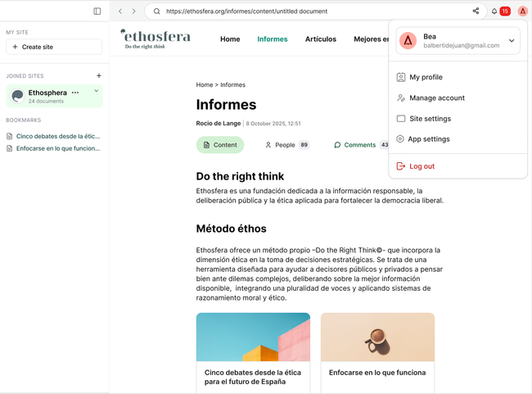Click the Create site button
The image size is (532, 394).
(54, 47)
